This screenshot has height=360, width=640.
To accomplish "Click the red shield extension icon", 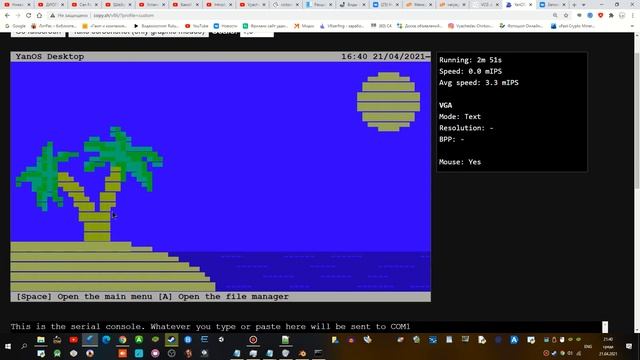I will pos(600,16).
